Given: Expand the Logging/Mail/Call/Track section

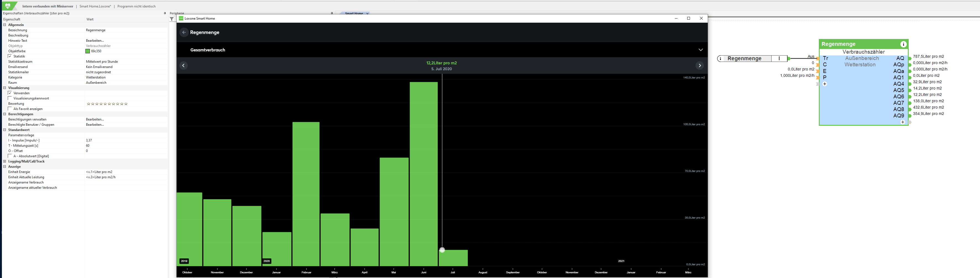Looking at the screenshot, I should [5, 161].
